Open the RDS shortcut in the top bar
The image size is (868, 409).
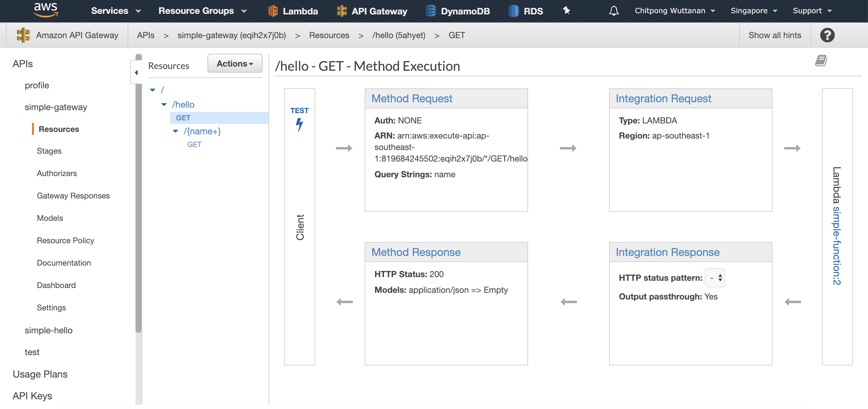[x=525, y=11]
